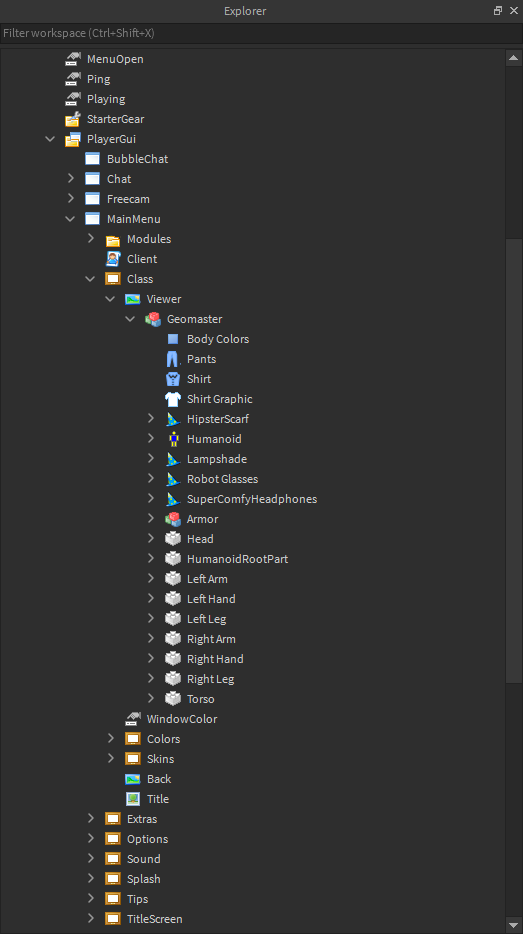Viewport: 523px width, 934px height.
Task: Click the WindowColor value icon
Action: tap(132, 719)
